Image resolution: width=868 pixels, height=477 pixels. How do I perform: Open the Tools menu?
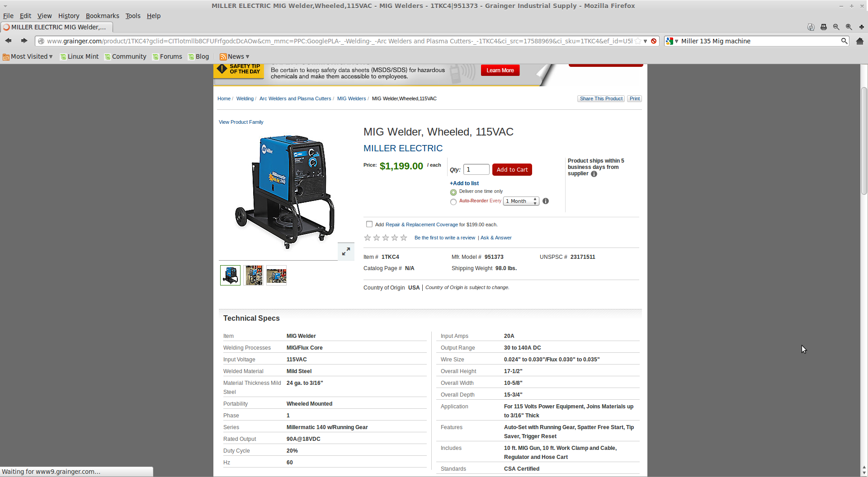tap(133, 16)
